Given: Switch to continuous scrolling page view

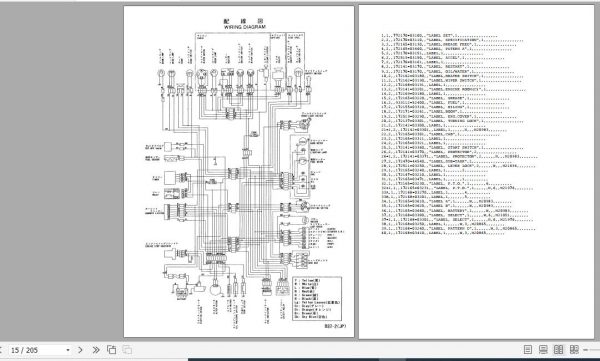Looking at the screenshot, I should click(x=543, y=350).
